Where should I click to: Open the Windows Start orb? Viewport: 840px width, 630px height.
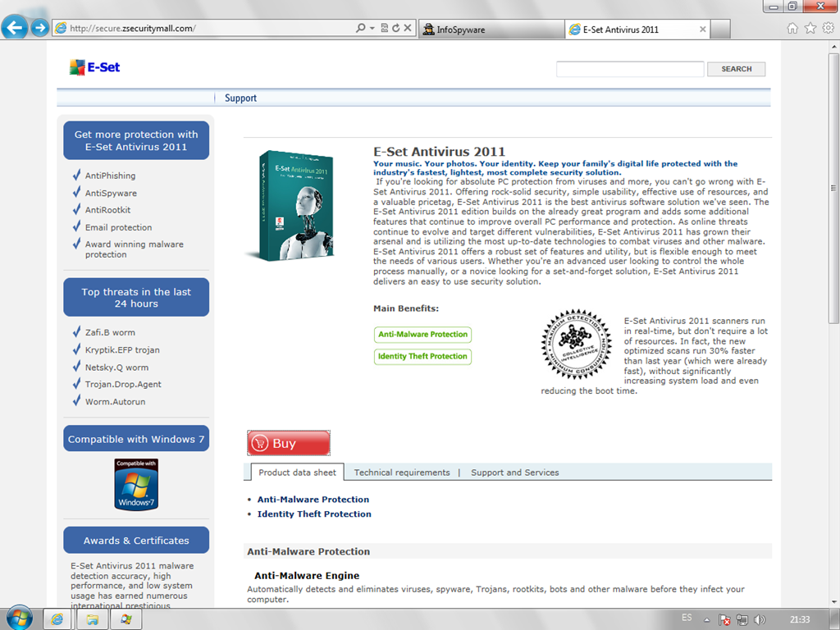click(x=20, y=619)
